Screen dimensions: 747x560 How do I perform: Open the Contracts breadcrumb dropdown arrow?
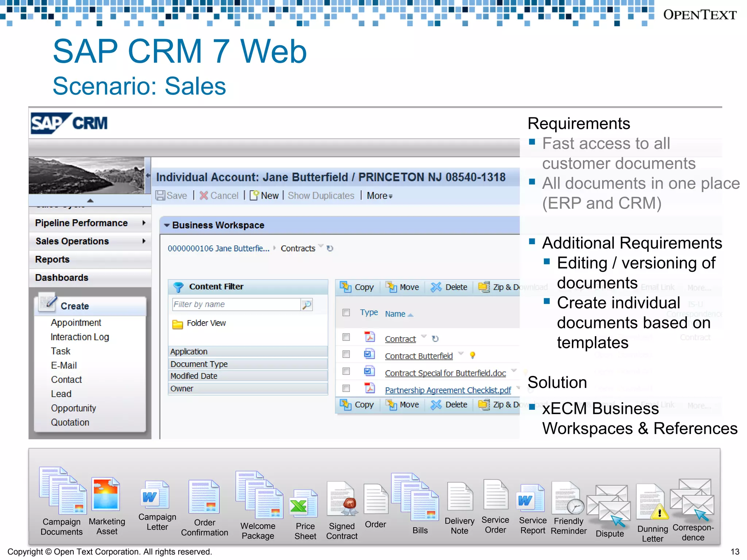(321, 246)
